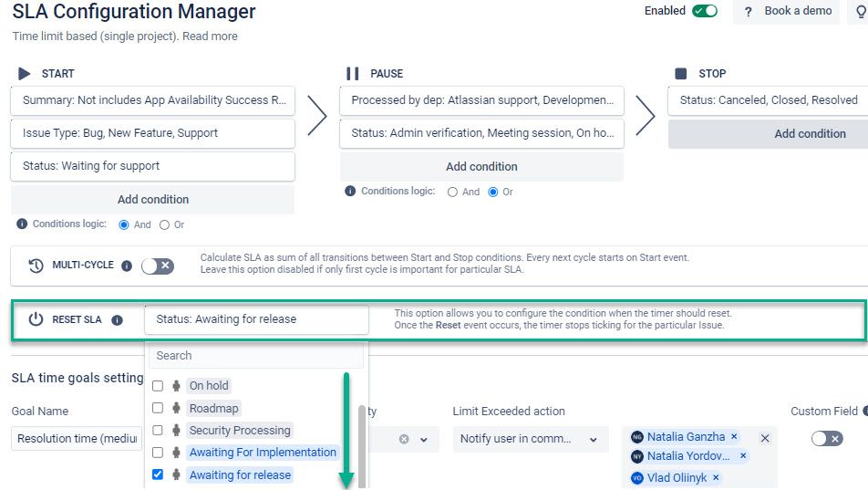Image resolution: width=868 pixels, height=490 pixels.
Task: Open Reset SLA info tooltip icon
Action: click(117, 320)
